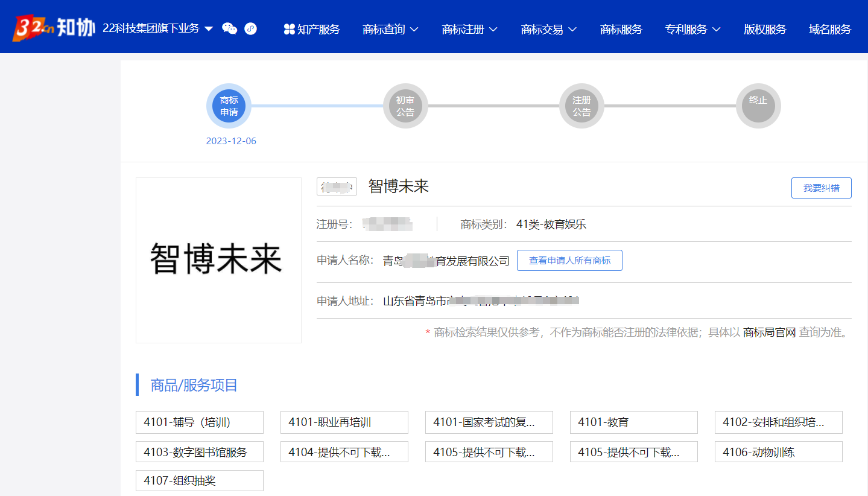Screen dimensions: 868x496
Task: Select the 4101-辅导（培训) service tag
Action: [x=200, y=422]
